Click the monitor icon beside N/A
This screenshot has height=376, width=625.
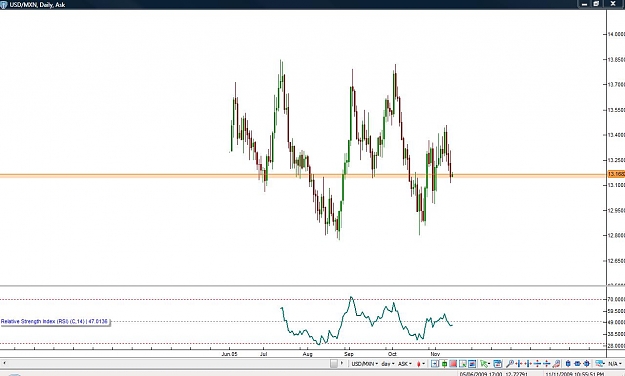(x=599, y=364)
